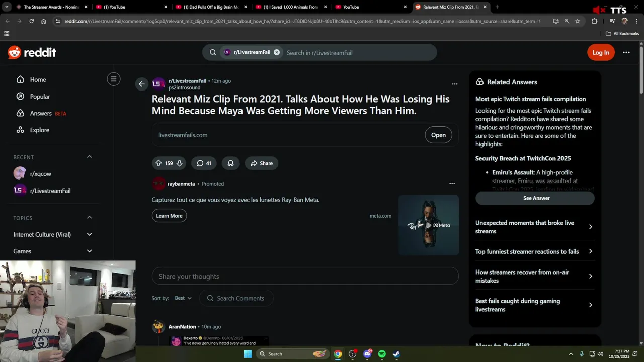Open the Windows Start menu
The height and width of the screenshot is (362, 644).
click(x=248, y=354)
